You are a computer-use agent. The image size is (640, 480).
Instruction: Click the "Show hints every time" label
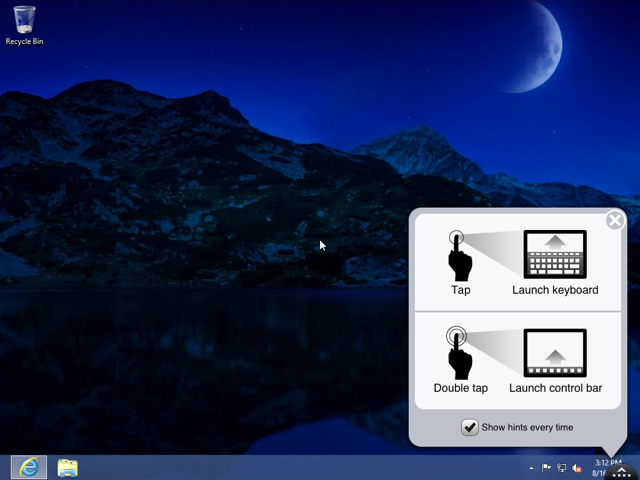[x=527, y=428]
